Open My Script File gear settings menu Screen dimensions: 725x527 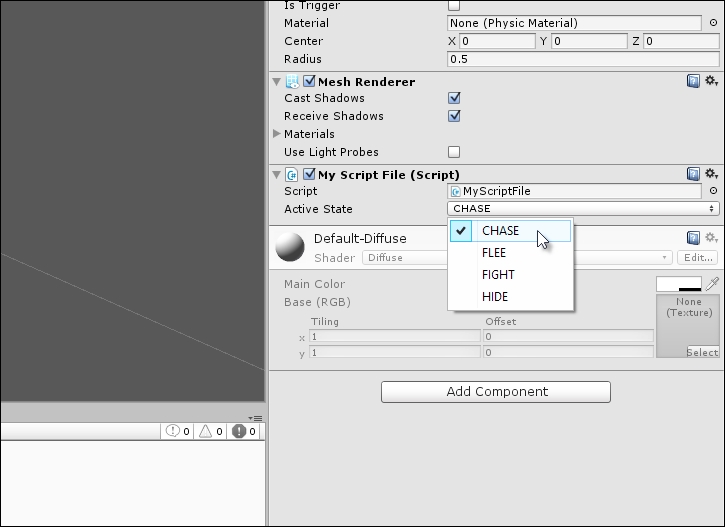click(711, 174)
